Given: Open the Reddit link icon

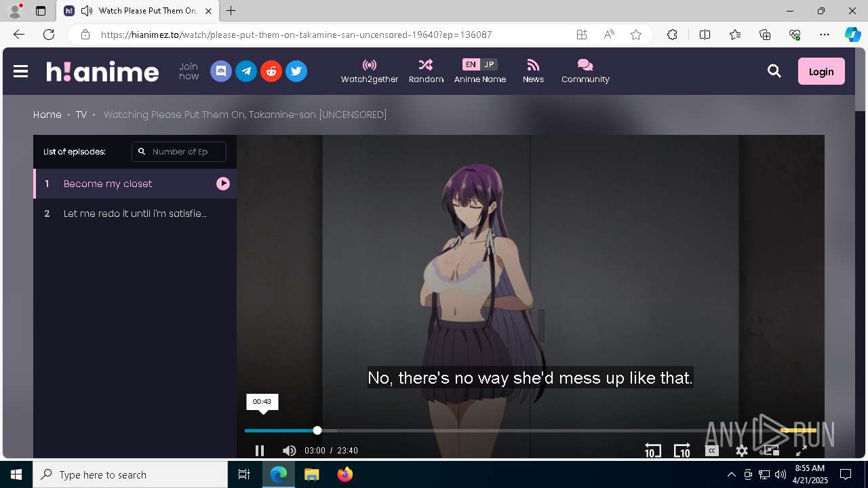Looking at the screenshot, I should click(271, 71).
